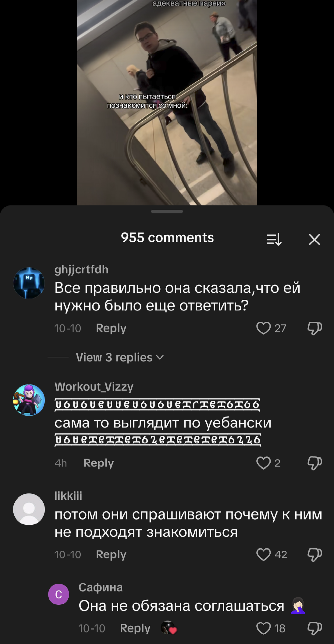The height and width of the screenshot is (644, 334).
Task: Reply to Workout_Vizzy's comment
Action: [x=98, y=463]
